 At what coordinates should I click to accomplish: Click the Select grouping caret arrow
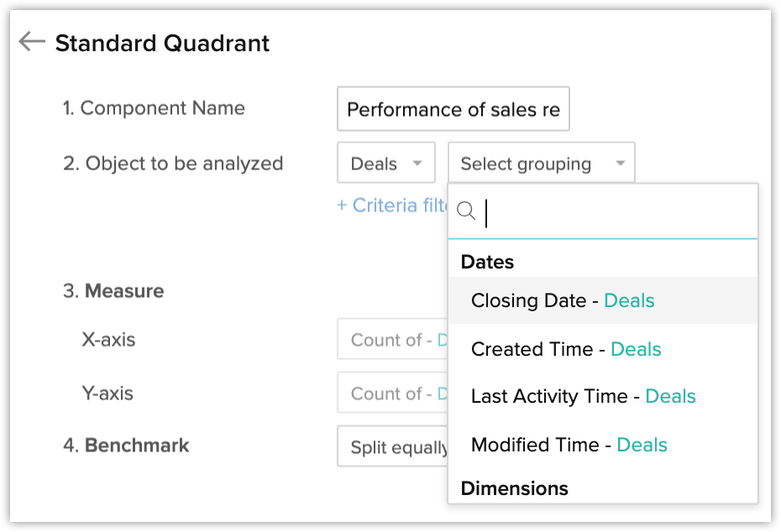click(x=620, y=163)
